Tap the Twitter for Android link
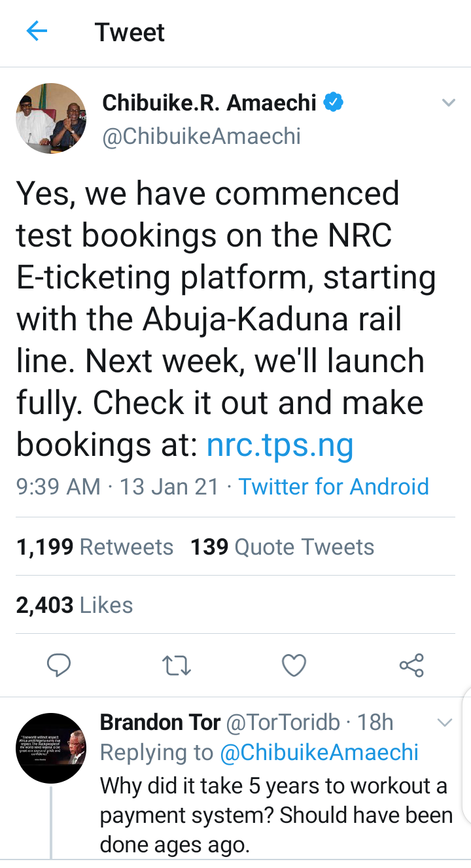 [x=334, y=487]
